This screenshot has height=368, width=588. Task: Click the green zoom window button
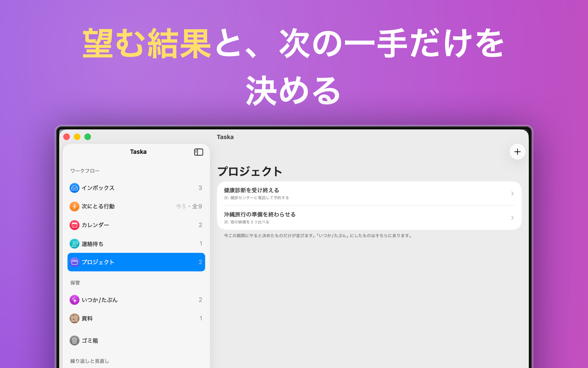coord(88,137)
